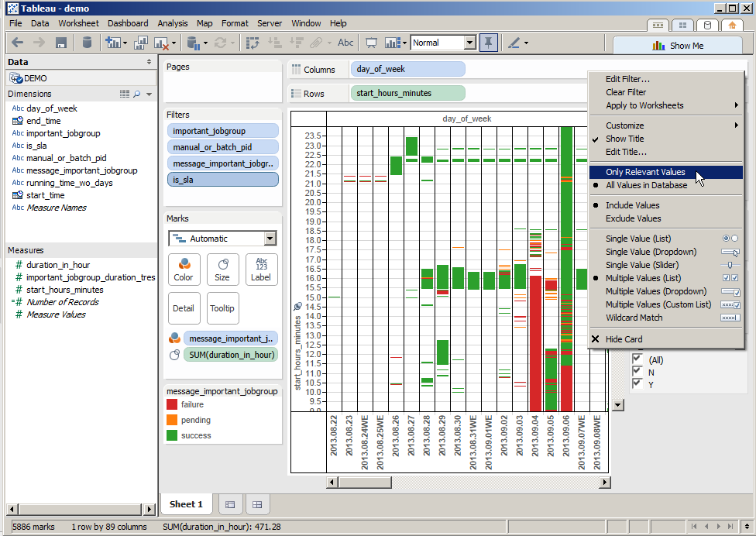Click the find field magnifier in Dimensions
The height and width of the screenshot is (536, 756).
coord(137,94)
